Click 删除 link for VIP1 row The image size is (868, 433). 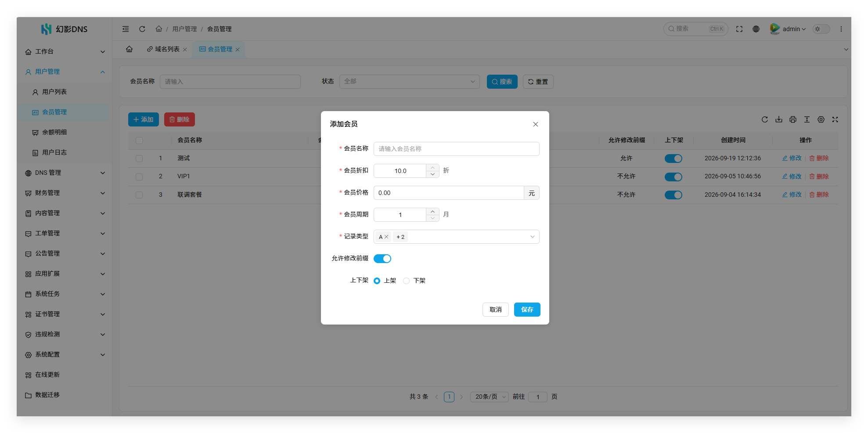[819, 177]
